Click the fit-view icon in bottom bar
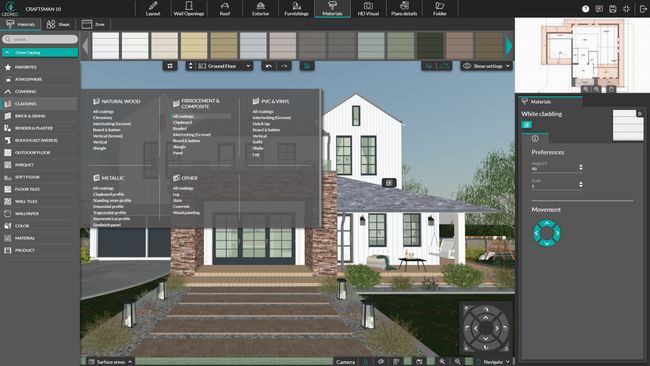This screenshot has width=650, height=366. click(419, 361)
